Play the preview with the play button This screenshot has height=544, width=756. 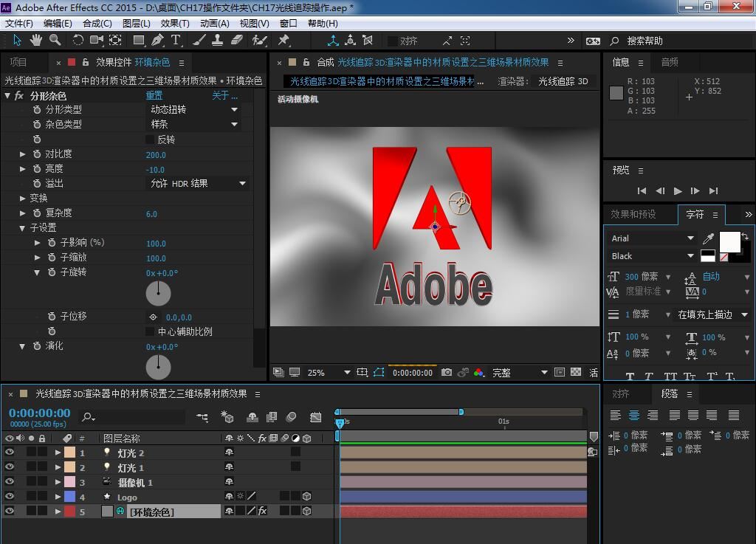click(x=678, y=191)
